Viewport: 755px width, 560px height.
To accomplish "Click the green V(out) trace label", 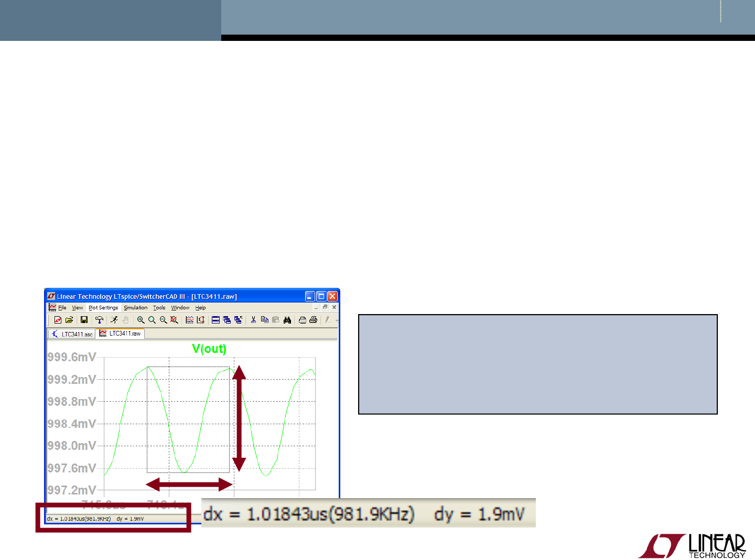I will (x=209, y=349).
